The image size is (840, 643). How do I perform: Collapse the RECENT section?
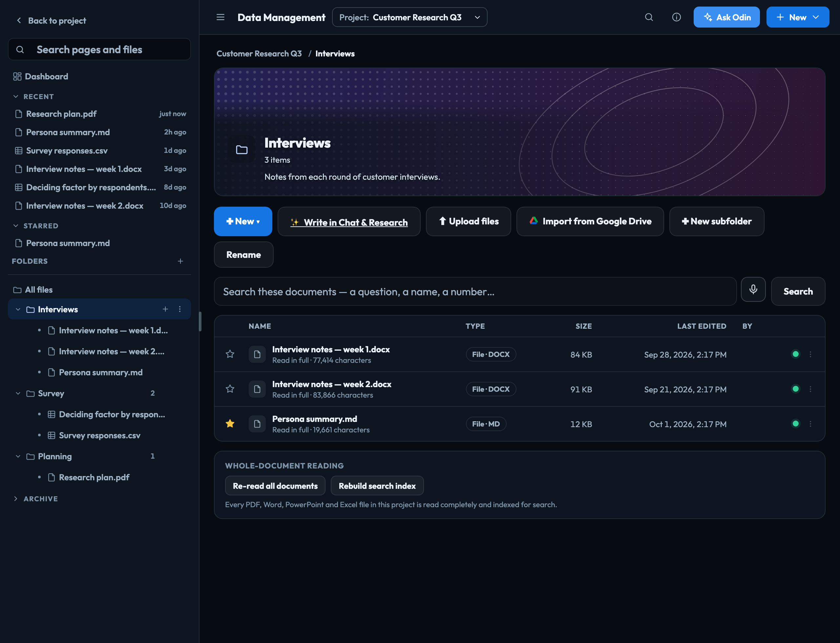point(16,96)
